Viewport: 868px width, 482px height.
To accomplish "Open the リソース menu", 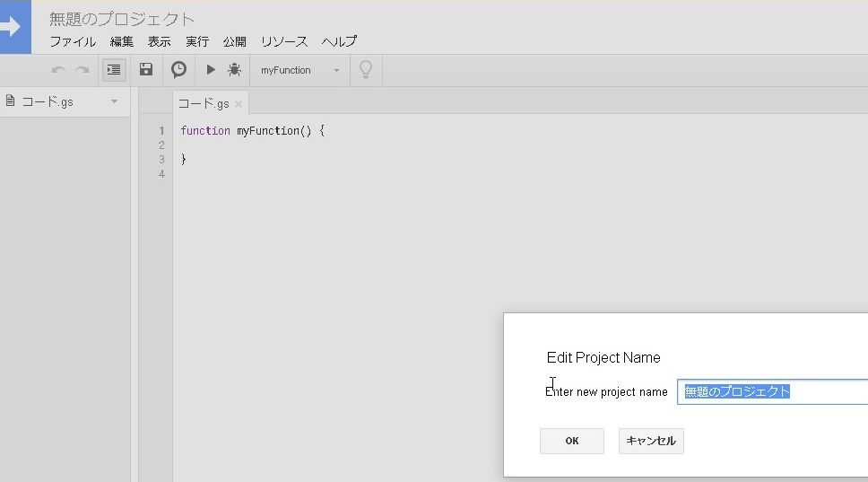I will tap(284, 41).
